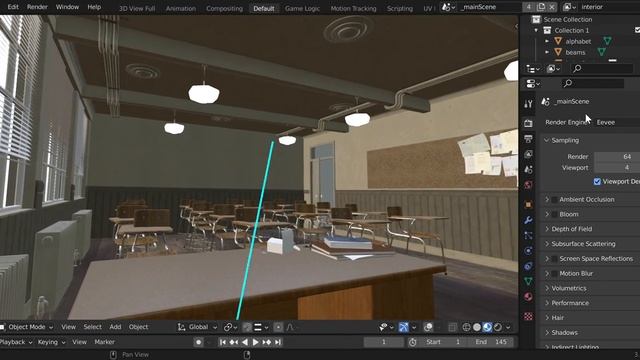Toggle proportional editing in viewport header
This screenshot has height=360, width=640.
[278, 327]
